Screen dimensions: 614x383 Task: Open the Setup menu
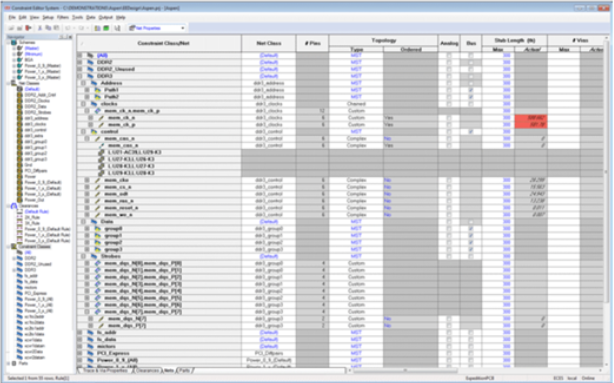click(48, 17)
